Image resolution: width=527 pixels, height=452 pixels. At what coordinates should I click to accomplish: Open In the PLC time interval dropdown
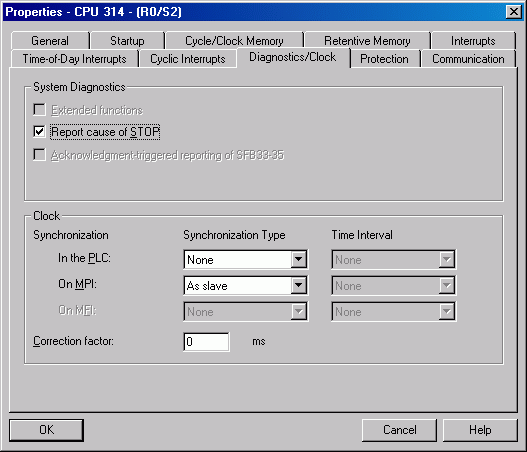pos(446,259)
